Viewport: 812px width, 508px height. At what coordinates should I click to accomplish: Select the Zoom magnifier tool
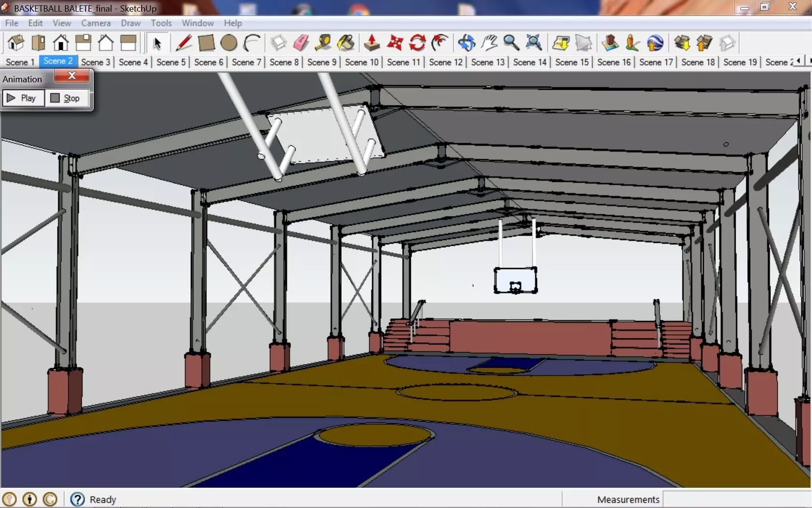[511, 43]
